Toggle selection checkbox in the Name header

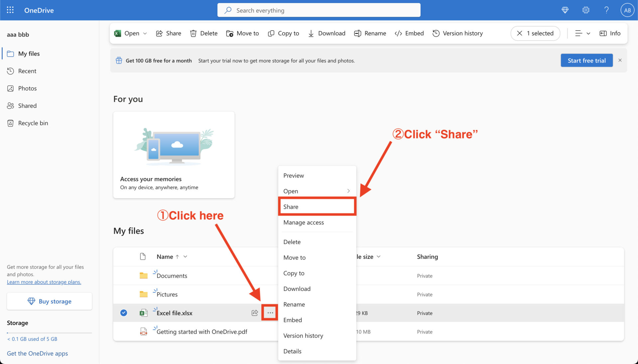pyautogui.click(x=123, y=256)
